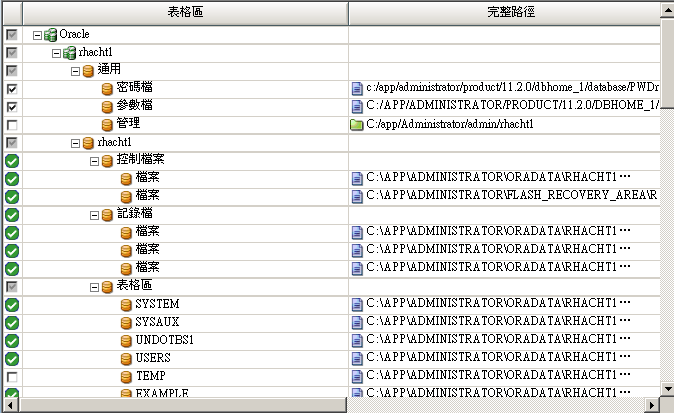Image resolution: width=674 pixels, height=413 pixels.
Task: Select the 密碼檔 row label
Action: pyautogui.click(x=135, y=87)
